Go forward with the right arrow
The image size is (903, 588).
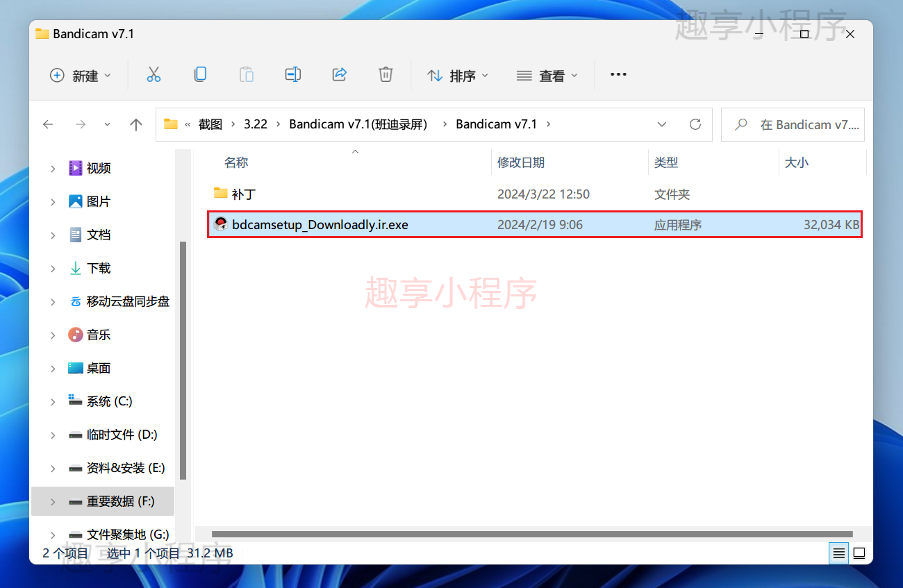coord(81,124)
